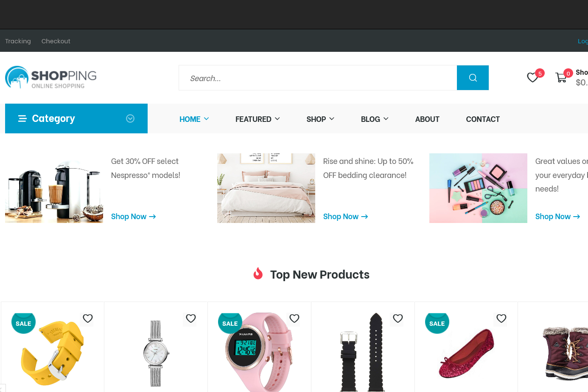Click the hamburger icon beside Category

click(x=22, y=118)
